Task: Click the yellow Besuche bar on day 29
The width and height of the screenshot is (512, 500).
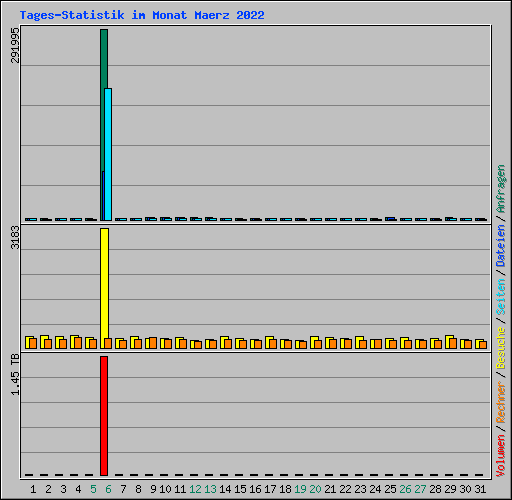Action: point(449,342)
